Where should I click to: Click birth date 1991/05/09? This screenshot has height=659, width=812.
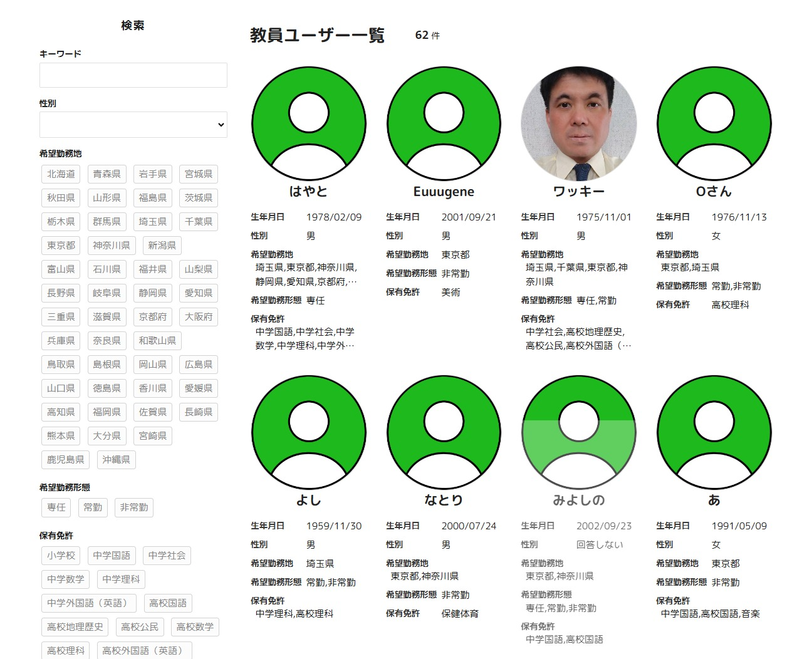pyautogui.click(x=739, y=526)
